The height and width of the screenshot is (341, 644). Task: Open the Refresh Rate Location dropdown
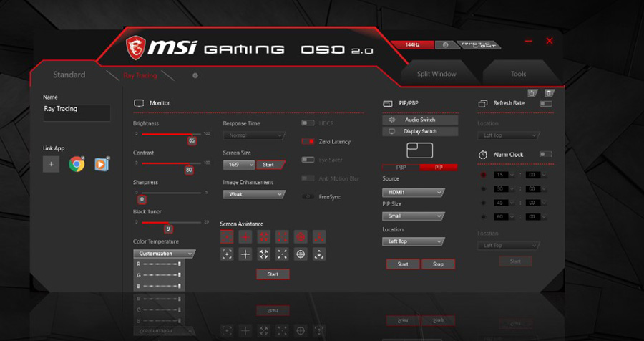pos(509,135)
